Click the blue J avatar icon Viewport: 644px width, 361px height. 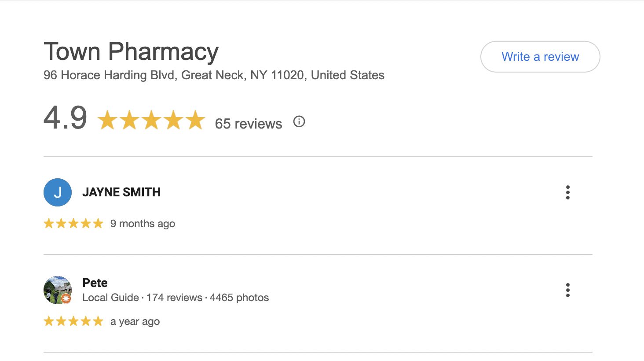[58, 192]
